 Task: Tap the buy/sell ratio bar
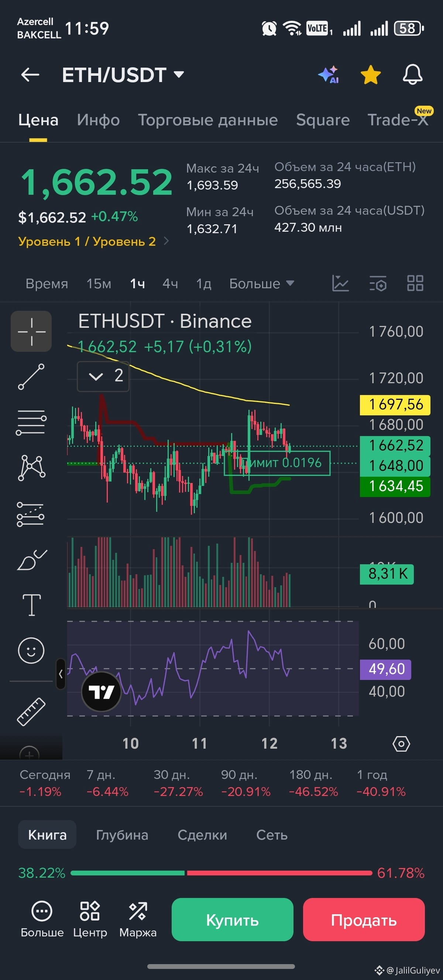click(221, 873)
